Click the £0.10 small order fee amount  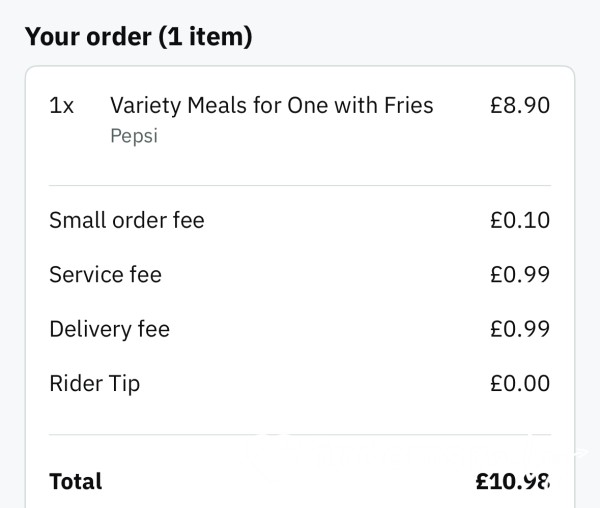point(520,220)
